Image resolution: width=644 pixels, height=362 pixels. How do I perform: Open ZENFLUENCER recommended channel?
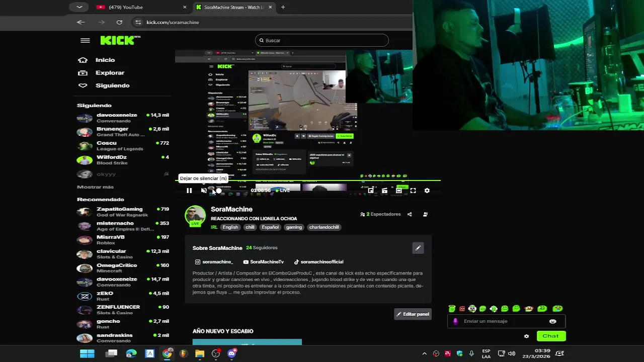[123, 310]
